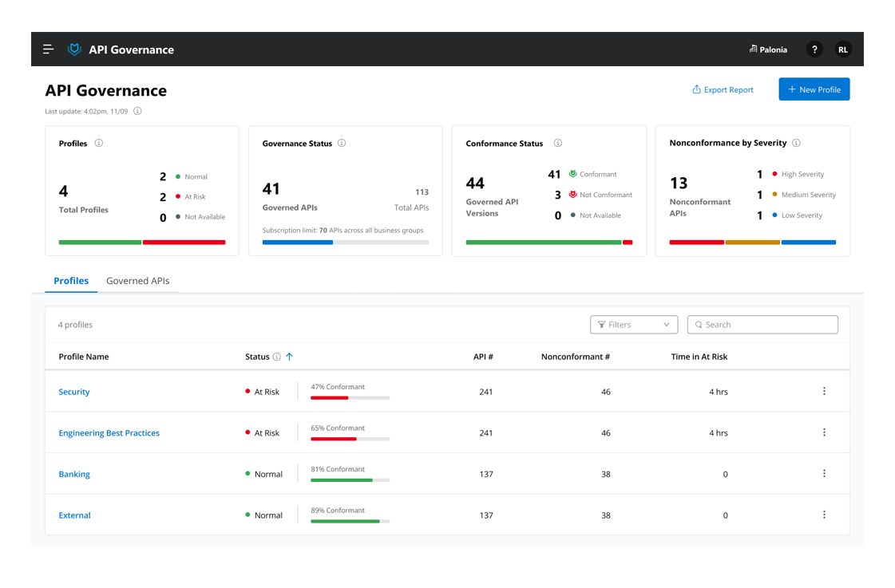Click the 4 Total Profiles count
The height and width of the screenshot is (588, 895).
pyautogui.click(x=63, y=191)
